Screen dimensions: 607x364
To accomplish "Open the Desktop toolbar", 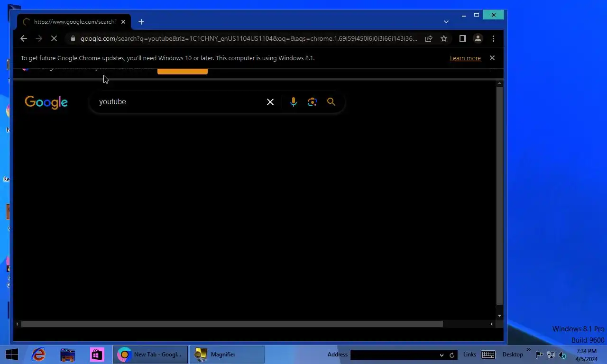I will 513,355.
